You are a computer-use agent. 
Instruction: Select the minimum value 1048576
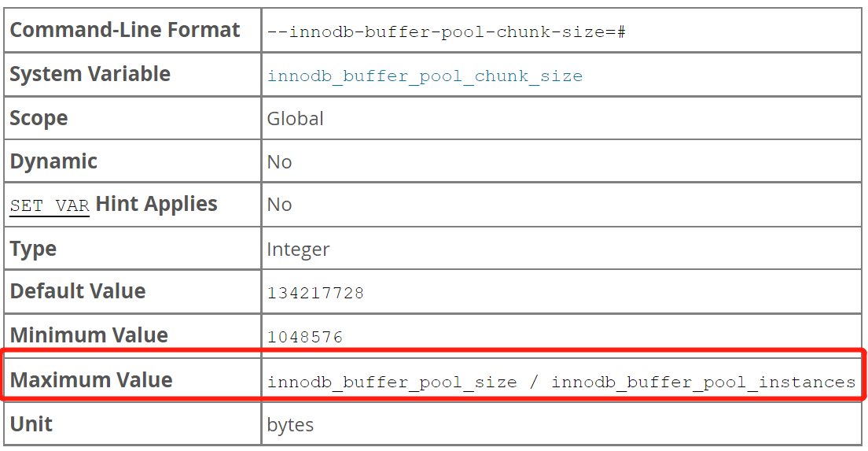(x=305, y=337)
